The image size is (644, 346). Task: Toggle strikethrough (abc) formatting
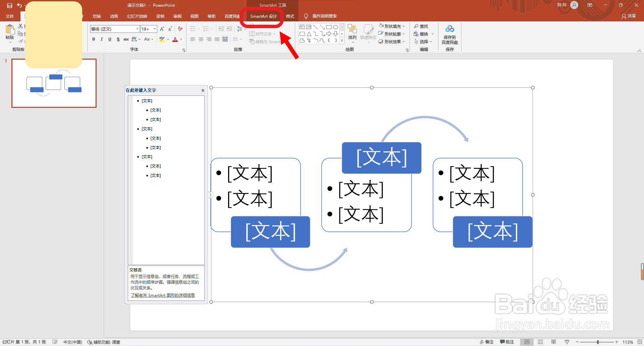[126, 39]
